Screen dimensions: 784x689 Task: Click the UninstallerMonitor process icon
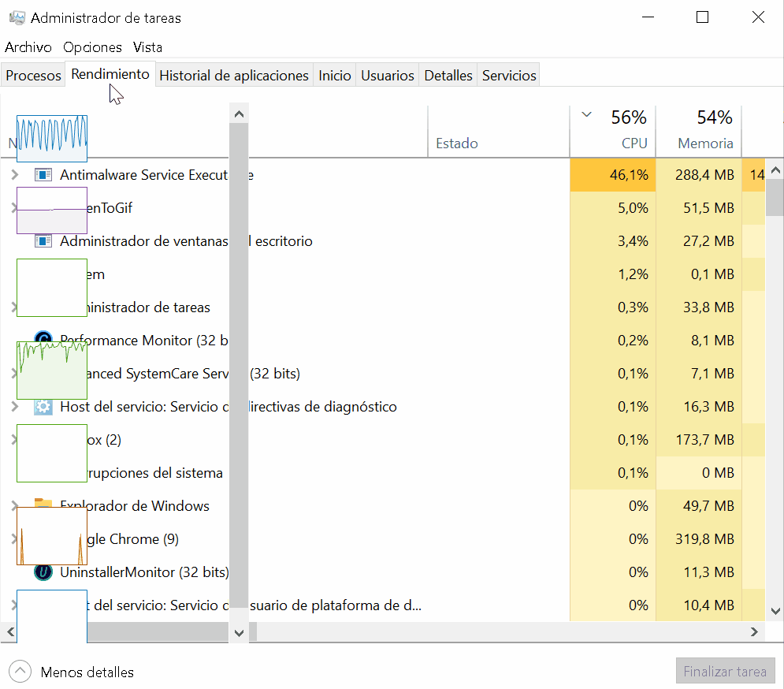point(43,572)
